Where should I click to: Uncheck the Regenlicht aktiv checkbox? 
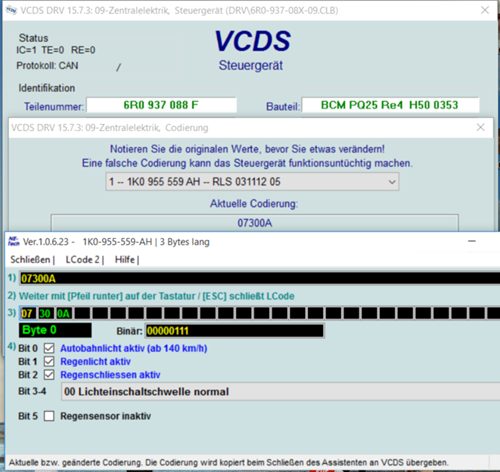point(49,361)
